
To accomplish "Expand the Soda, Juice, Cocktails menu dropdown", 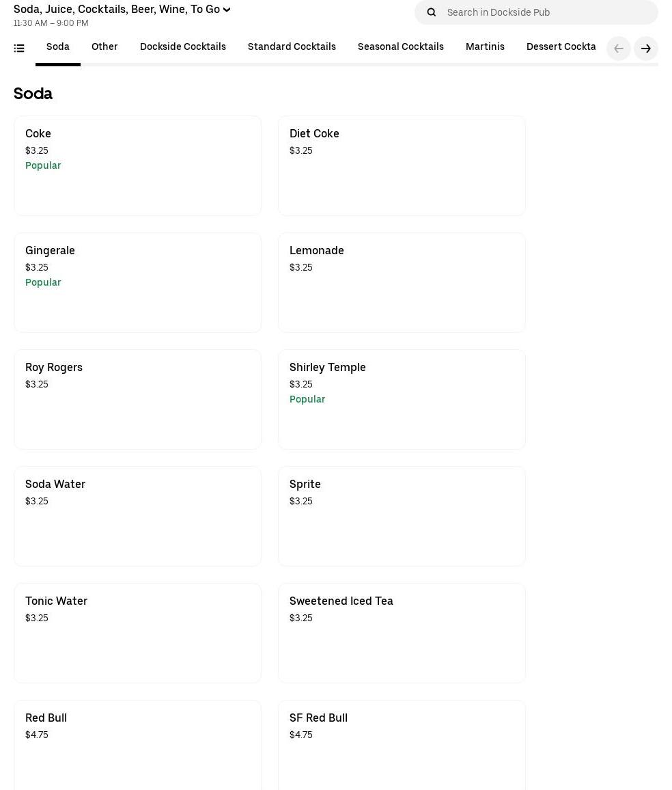I will coord(122,10).
